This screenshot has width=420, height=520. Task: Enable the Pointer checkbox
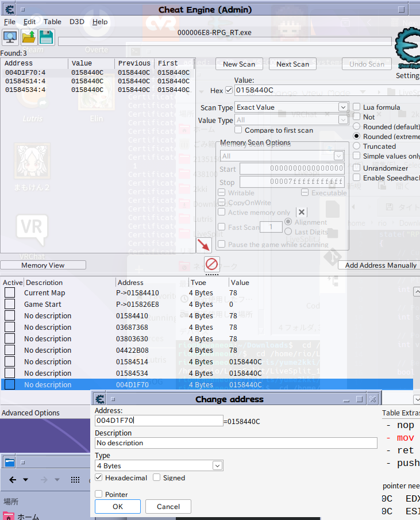click(x=98, y=494)
